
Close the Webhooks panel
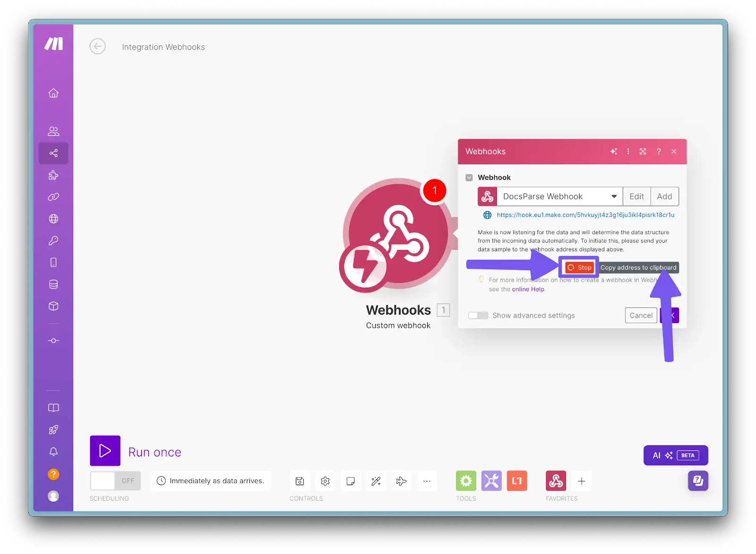click(x=674, y=152)
